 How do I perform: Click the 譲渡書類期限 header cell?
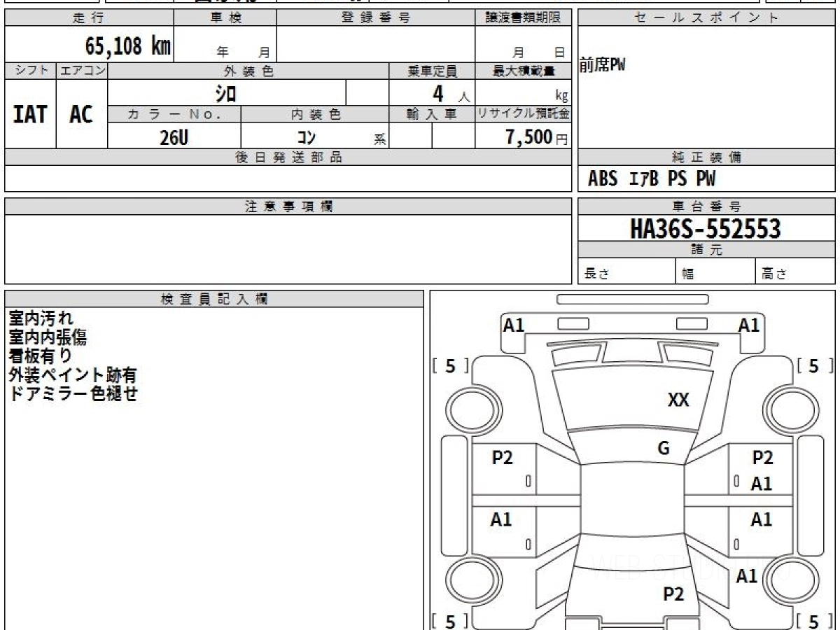(x=524, y=18)
